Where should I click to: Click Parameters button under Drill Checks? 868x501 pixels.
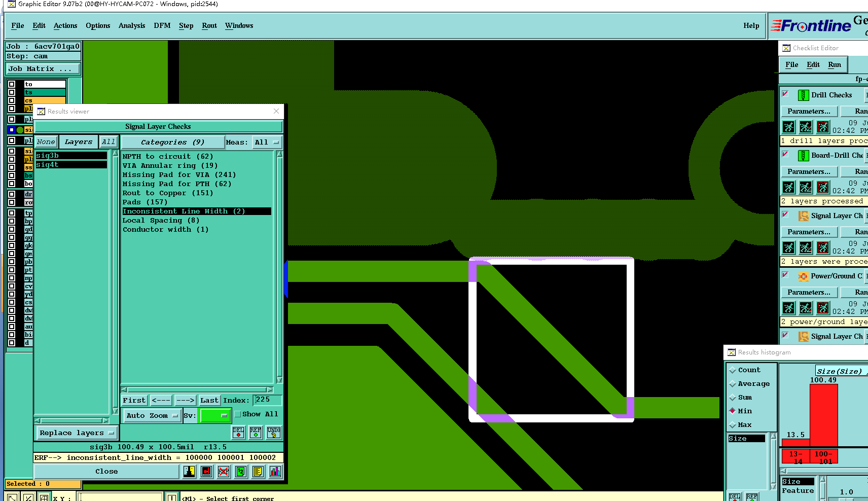pyautogui.click(x=809, y=111)
